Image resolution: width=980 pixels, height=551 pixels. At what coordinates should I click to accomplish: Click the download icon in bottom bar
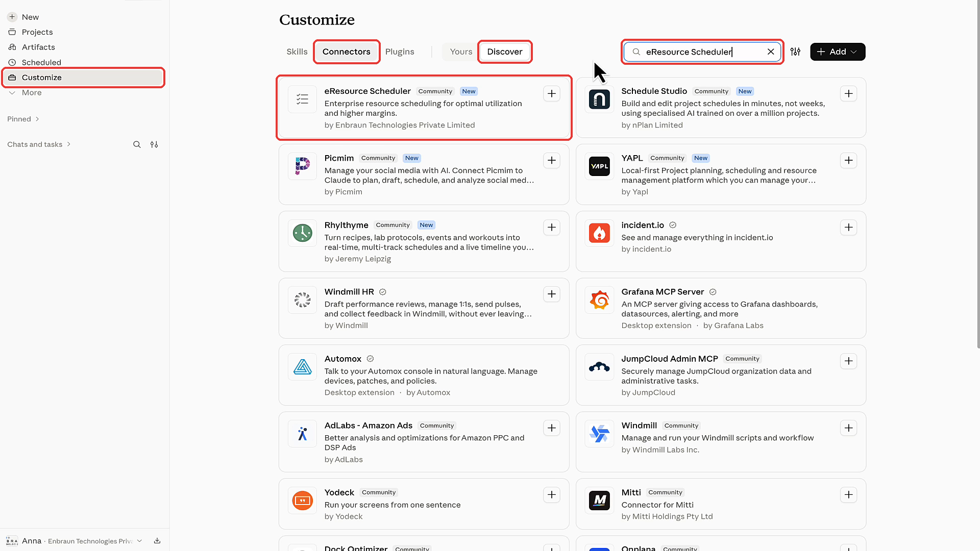pos(157,541)
